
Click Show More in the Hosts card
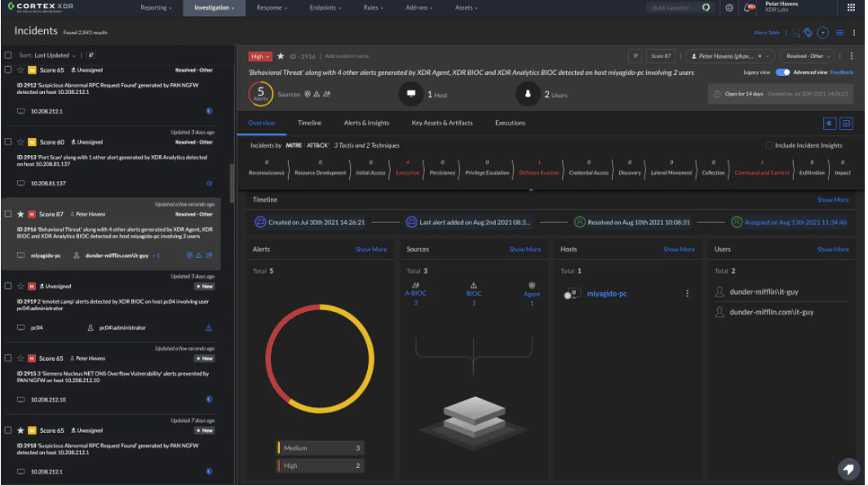coord(679,249)
